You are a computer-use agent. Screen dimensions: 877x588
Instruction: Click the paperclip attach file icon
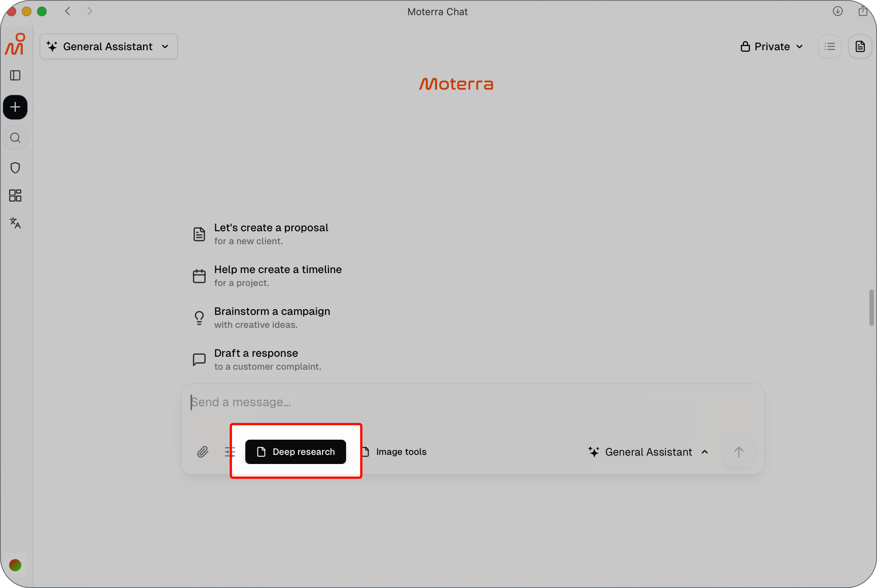tap(203, 452)
